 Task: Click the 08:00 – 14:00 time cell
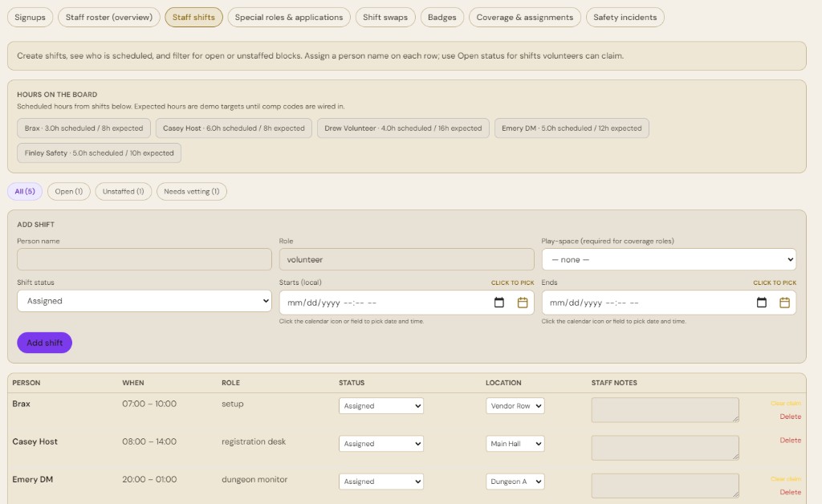tap(149, 441)
